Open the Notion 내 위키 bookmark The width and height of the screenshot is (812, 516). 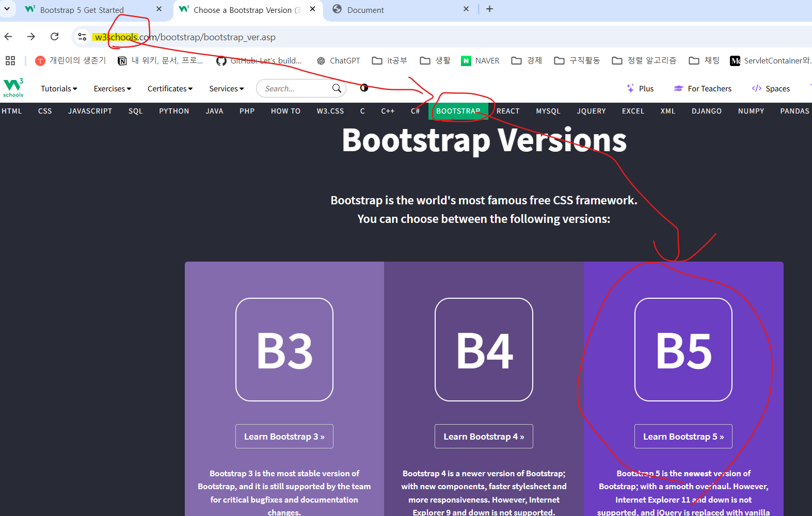pyautogui.click(x=161, y=60)
